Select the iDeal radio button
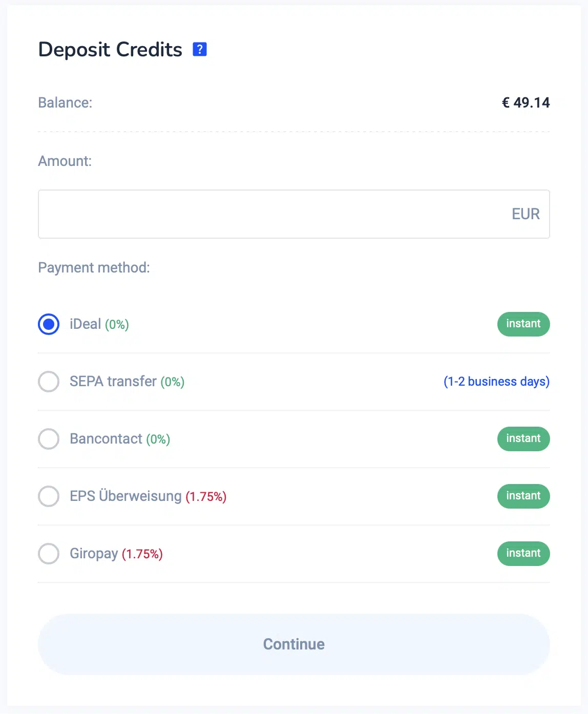The image size is (588, 714). (49, 324)
